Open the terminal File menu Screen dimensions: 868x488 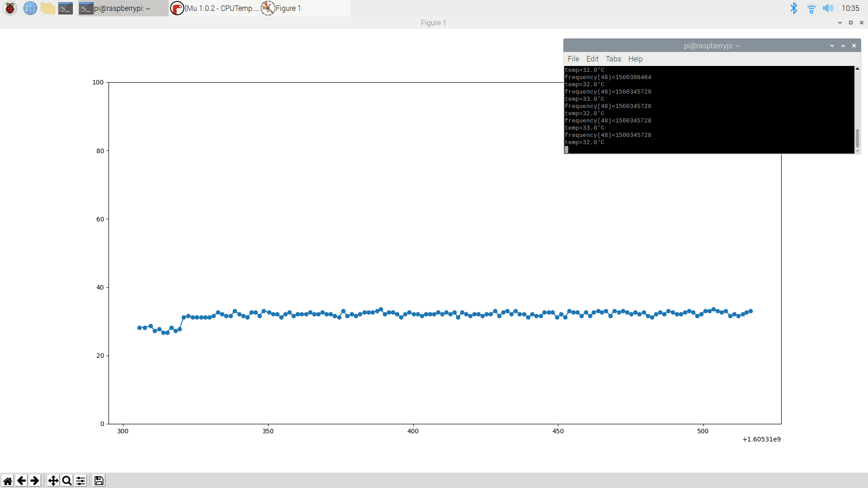(573, 59)
